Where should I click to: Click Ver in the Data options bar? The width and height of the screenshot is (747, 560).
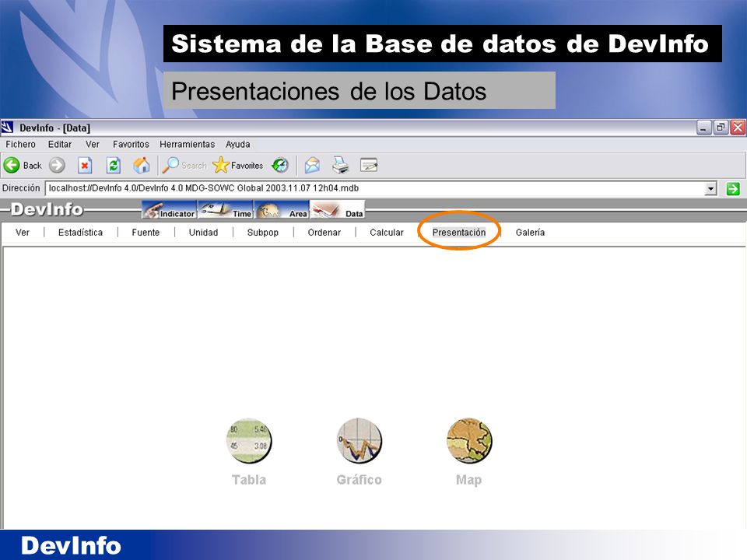coord(23,233)
